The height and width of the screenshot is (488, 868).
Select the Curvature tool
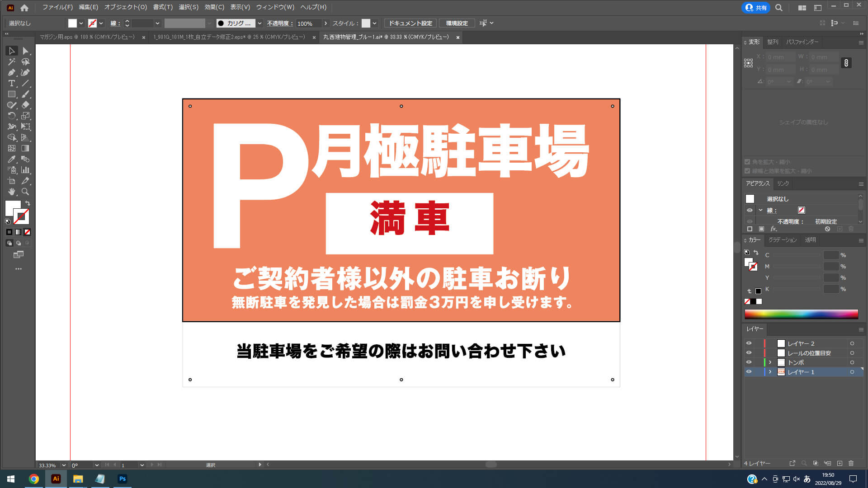coord(25,73)
